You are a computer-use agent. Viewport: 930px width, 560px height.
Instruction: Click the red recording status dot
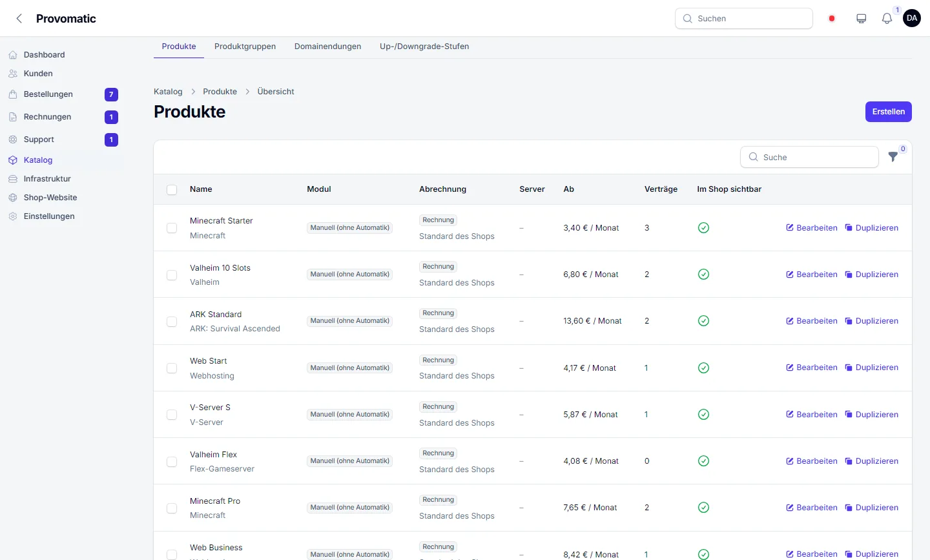tap(832, 19)
